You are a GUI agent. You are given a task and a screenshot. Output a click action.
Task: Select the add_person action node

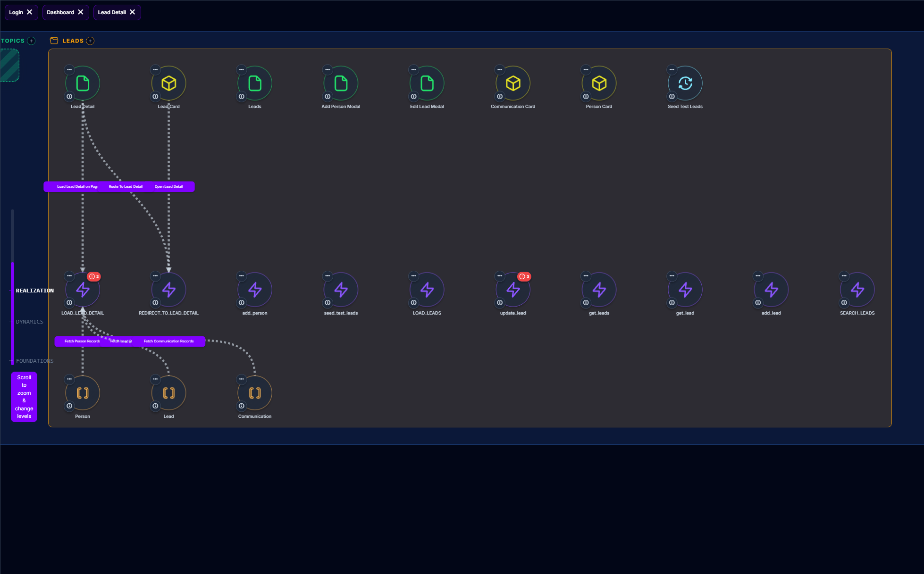(x=255, y=290)
